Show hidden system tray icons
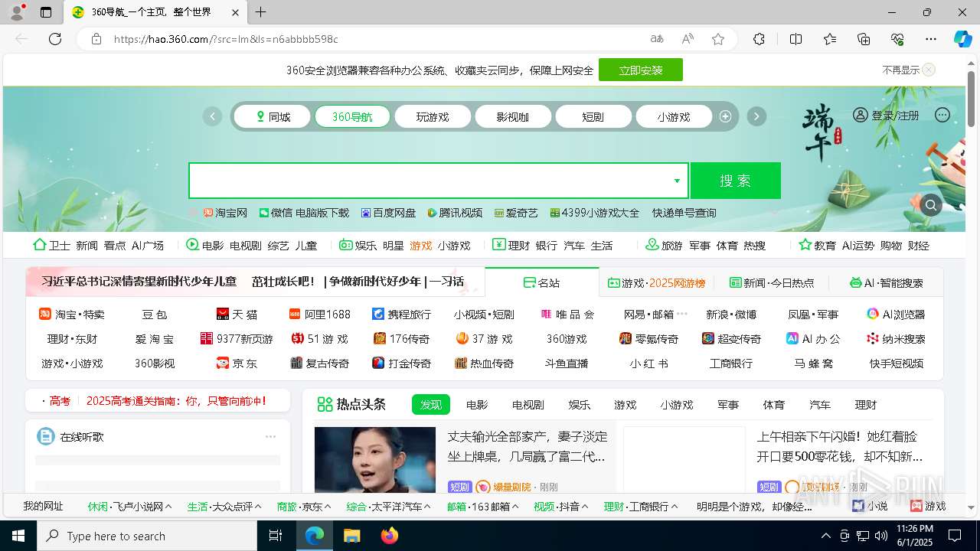 [825, 536]
